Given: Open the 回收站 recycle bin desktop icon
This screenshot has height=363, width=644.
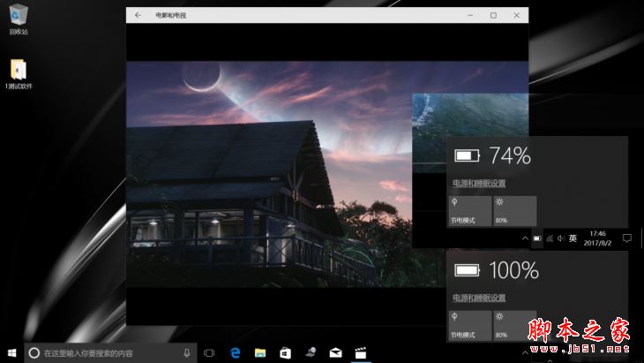Looking at the screenshot, I should pos(19,19).
